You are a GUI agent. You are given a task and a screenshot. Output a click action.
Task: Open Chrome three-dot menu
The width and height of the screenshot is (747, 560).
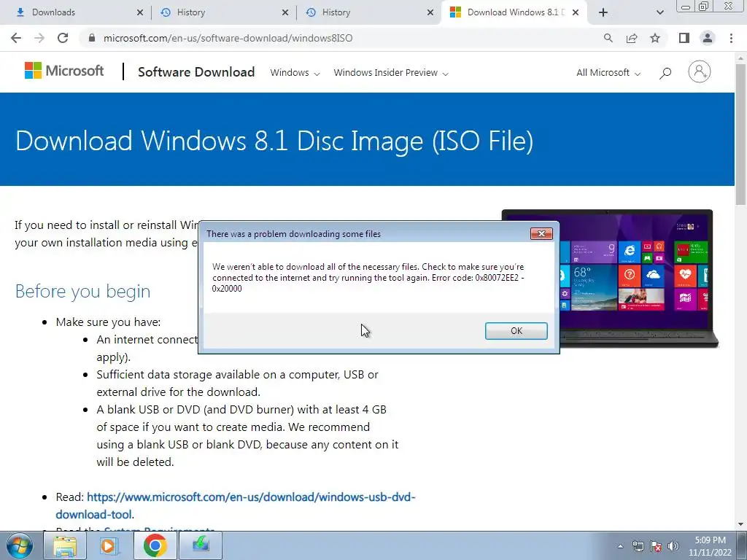pyautogui.click(x=731, y=38)
